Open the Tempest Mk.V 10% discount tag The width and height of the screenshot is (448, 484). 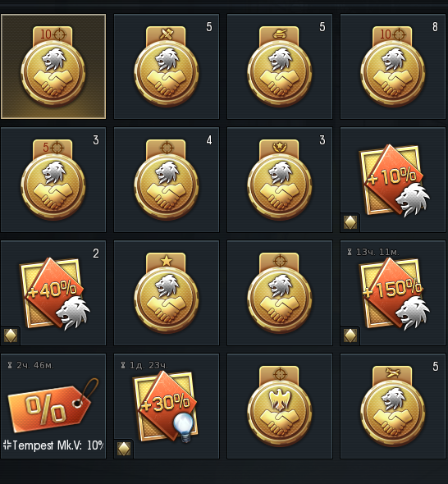pyautogui.click(x=53, y=406)
